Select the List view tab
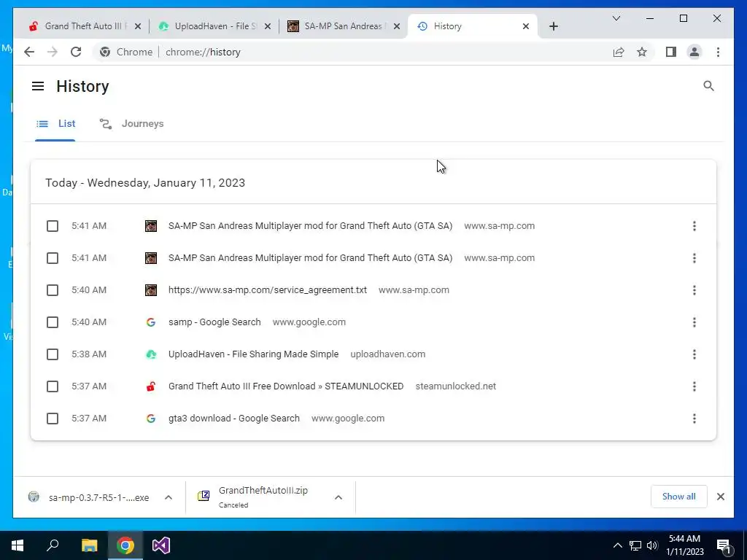The image size is (747, 560). [55, 124]
